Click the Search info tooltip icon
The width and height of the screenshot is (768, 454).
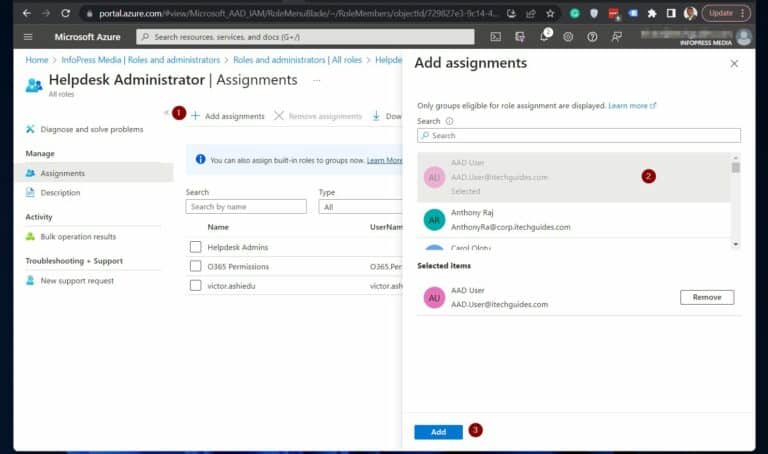coord(449,121)
